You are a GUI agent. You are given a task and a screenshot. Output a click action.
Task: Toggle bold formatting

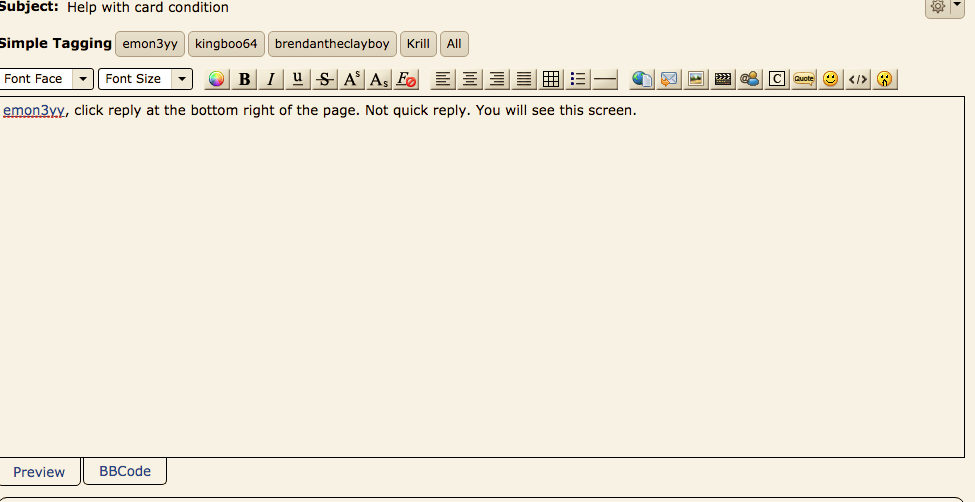(x=244, y=79)
